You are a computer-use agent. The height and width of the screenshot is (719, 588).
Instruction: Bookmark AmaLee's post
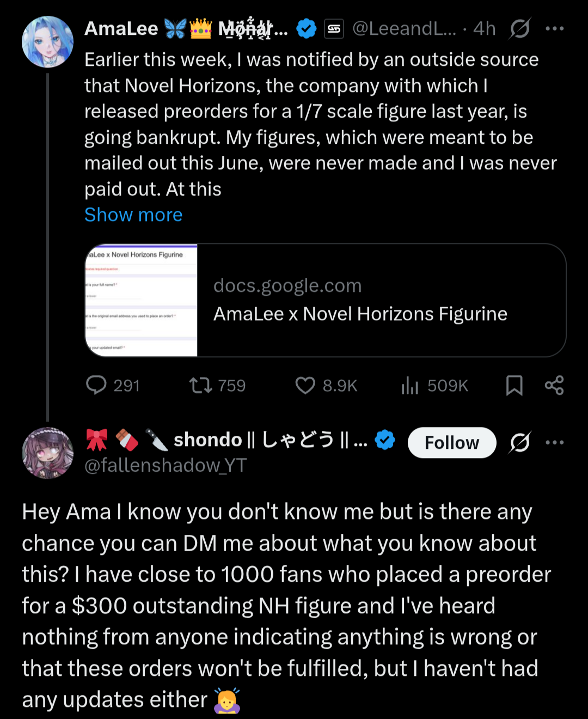click(x=514, y=385)
